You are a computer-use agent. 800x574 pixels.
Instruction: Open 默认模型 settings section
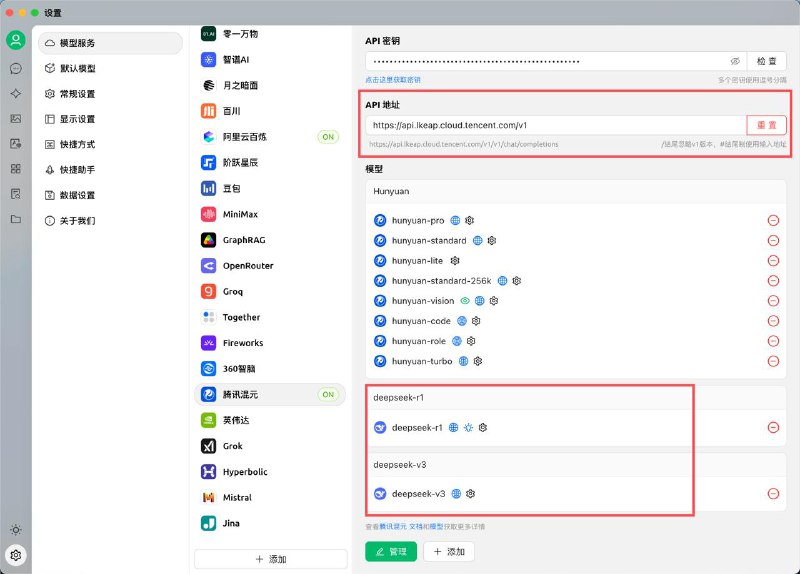(x=110, y=68)
